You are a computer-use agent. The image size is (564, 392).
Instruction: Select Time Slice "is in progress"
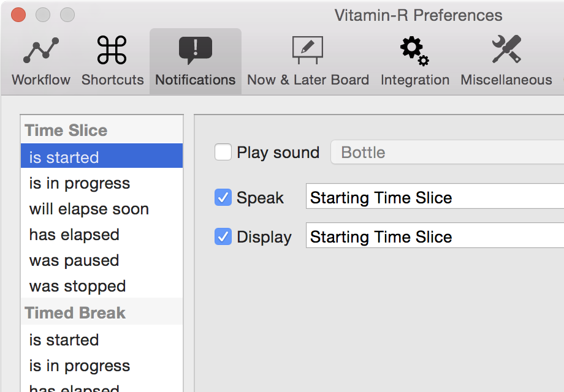tap(102, 184)
